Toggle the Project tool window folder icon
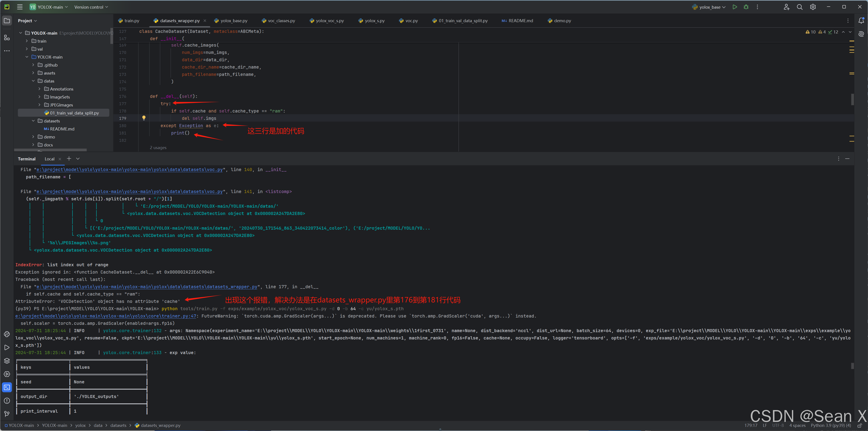This screenshot has width=868, height=431. point(7,20)
